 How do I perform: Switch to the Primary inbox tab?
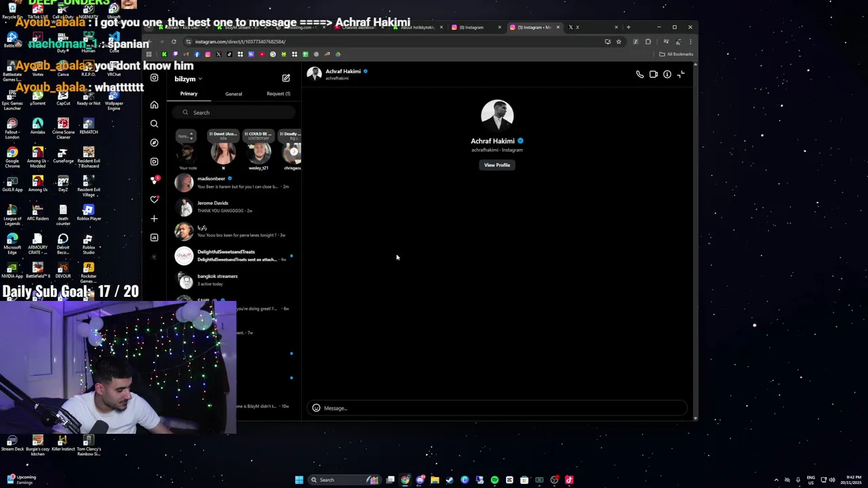pos(189,94)
